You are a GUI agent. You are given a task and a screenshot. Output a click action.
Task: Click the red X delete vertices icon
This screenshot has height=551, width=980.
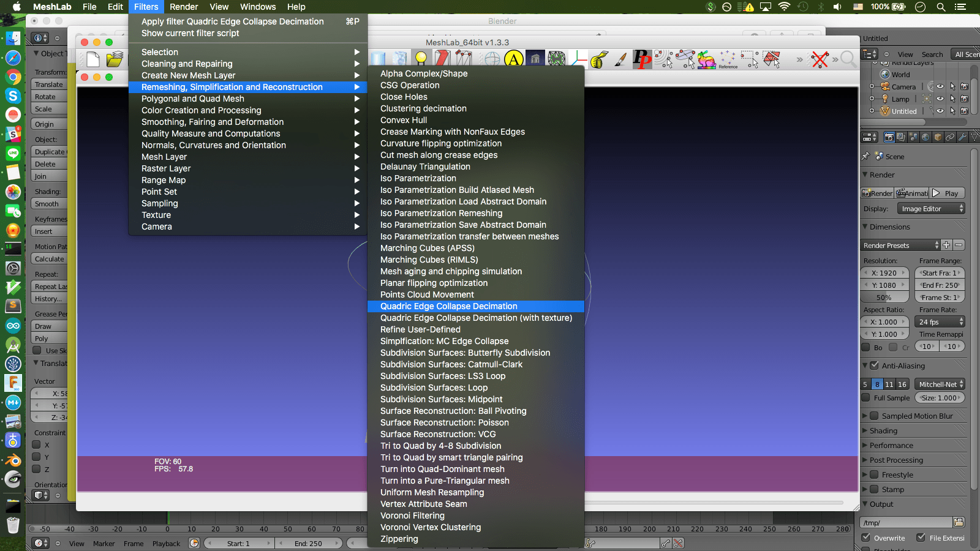(820, 59)
